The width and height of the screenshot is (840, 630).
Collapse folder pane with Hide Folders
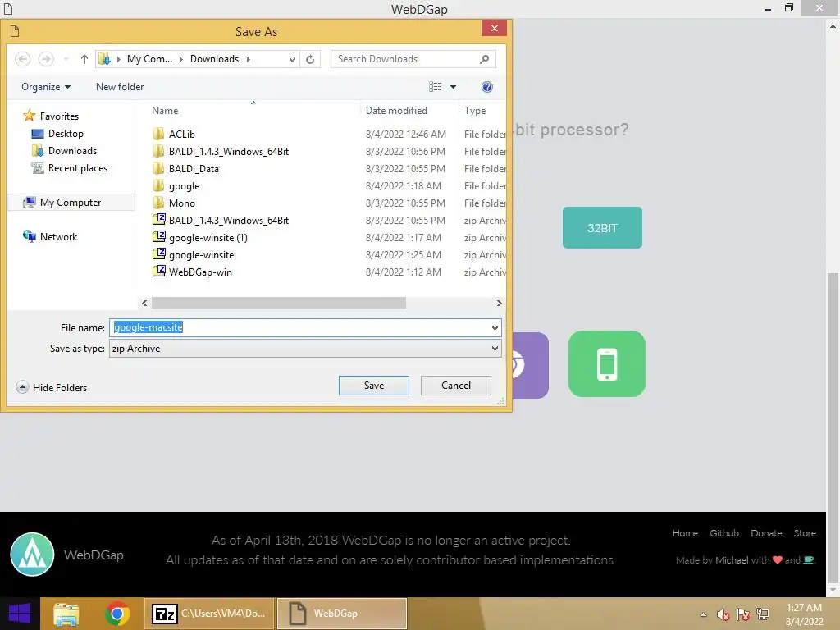click(x=52, y=387)
